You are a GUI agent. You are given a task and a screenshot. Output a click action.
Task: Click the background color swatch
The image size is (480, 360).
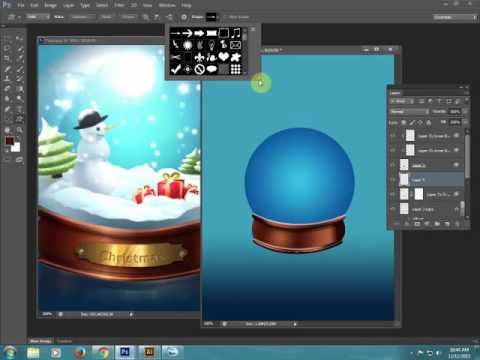point(16,148)
